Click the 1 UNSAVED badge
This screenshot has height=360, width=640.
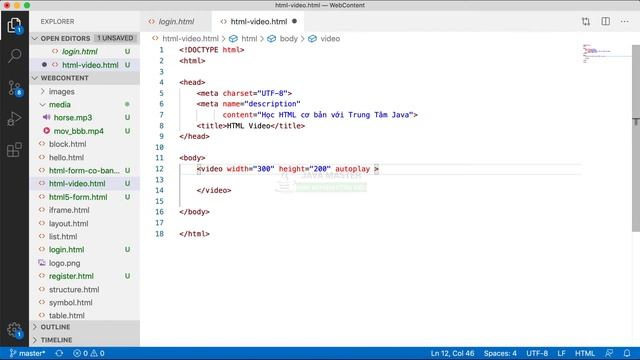click(x=115, y=38)
